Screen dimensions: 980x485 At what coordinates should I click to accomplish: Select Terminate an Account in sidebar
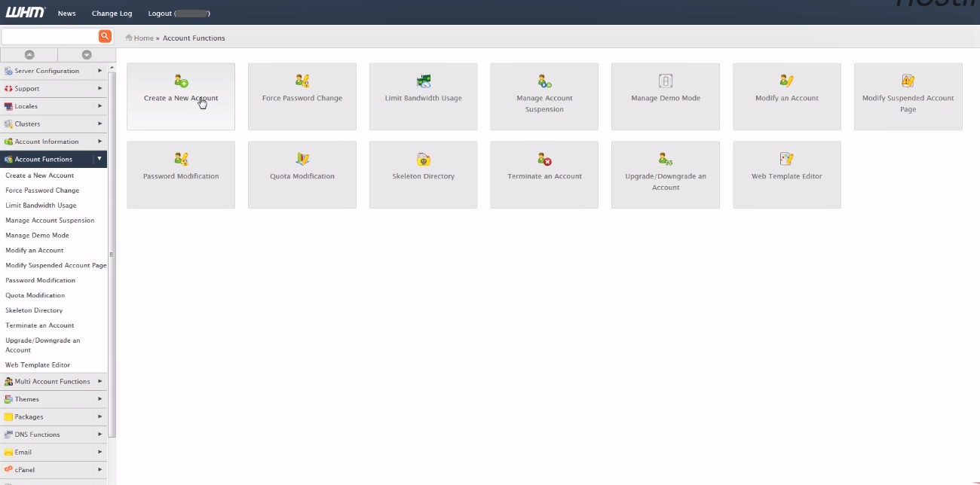point(40,325)
